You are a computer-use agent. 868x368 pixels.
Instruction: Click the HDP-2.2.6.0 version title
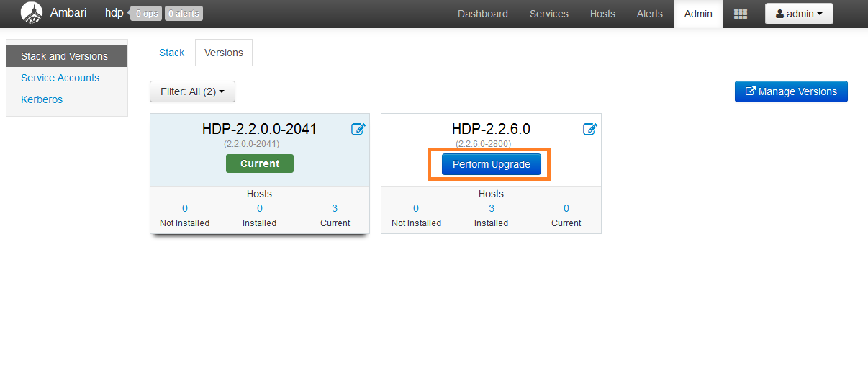pyautogui.click(x=491, y=129)
